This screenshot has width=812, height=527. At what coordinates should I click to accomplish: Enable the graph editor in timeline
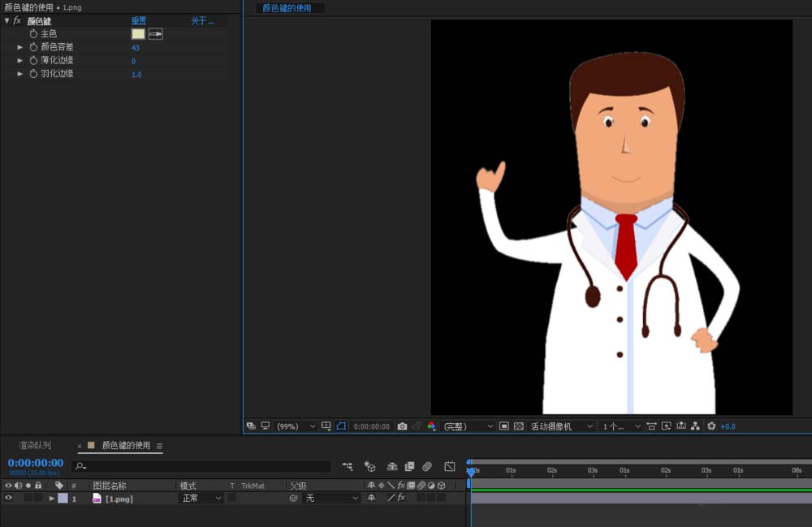tap(450, 467)
